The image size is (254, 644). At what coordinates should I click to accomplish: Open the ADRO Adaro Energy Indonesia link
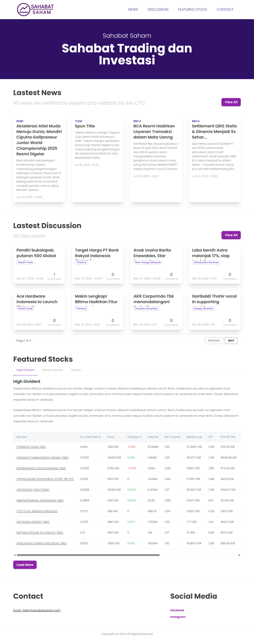pyautogui.click(x=42, y=543)
